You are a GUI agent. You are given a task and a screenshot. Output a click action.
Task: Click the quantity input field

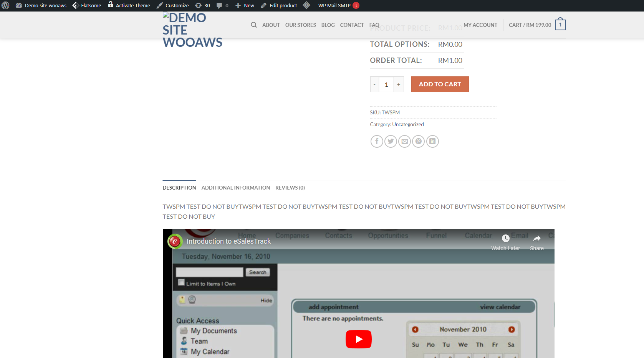(x=386, y=84)
